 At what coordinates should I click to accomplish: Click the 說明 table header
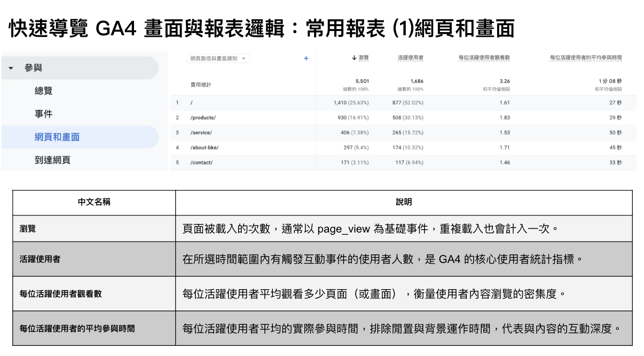[x=404, y=202]
